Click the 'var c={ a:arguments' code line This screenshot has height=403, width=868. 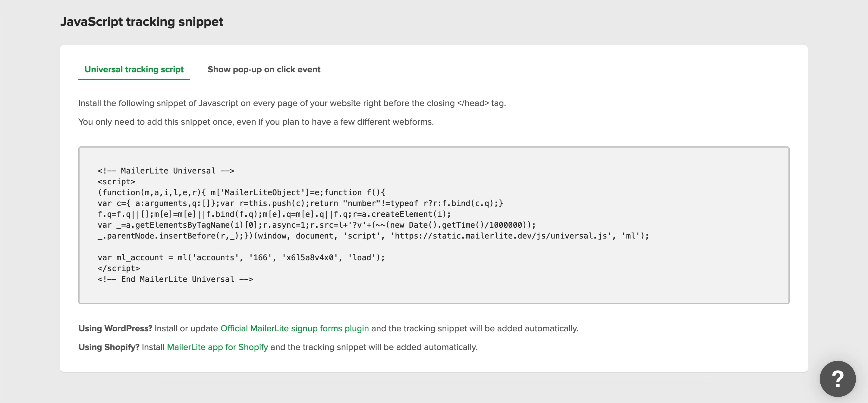tap(300, 203)
